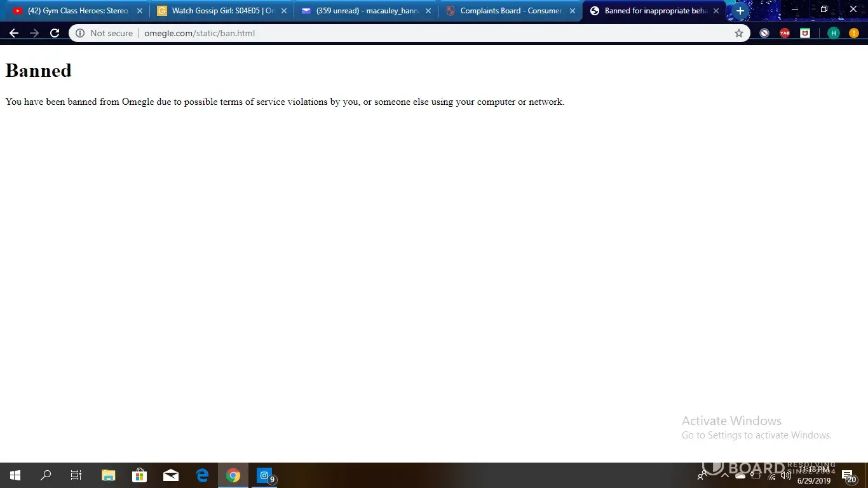Open a new browser tab
The height and width of the screenshot is (488, 868).
tap(740, 11)
